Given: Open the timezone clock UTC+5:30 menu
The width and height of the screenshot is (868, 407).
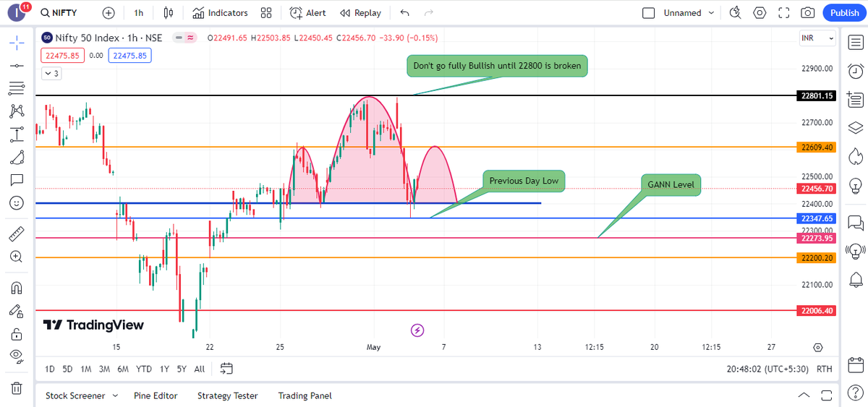Looking at the screenshot, I should [768, 369].
